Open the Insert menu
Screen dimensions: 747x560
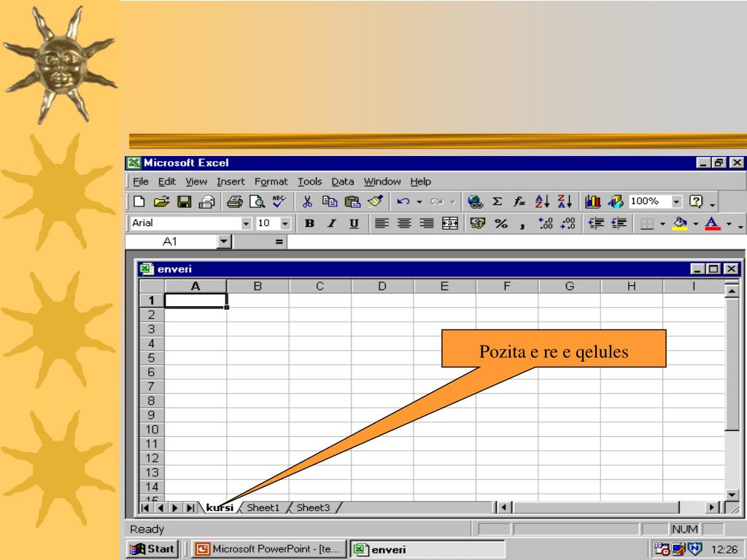(231, 182)
